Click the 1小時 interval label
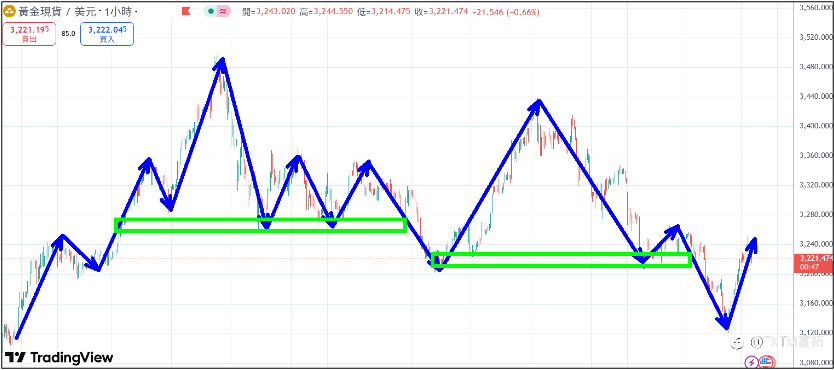834x370 pixels. pyautogui.click(x=120, y=11)
